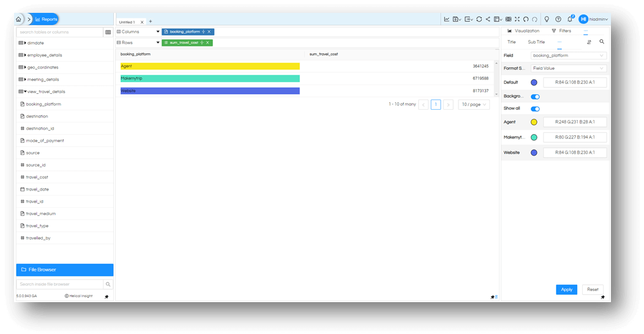The image size is (644, 334).
Task: Click the share icon in the toolbar
Action: tap(488, 20)
